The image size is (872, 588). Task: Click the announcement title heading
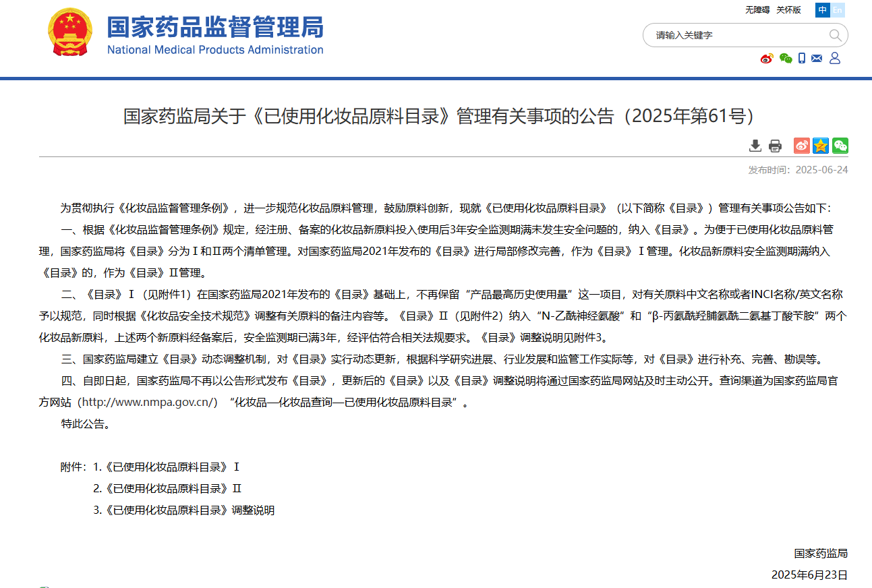coord(438,116)
